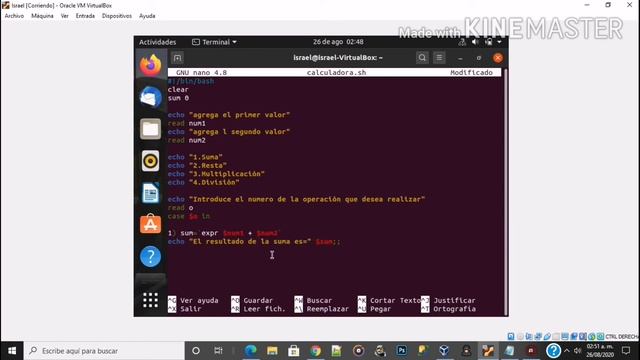Viewport: 640px width, 360px height.
Task: Launch Thunderbird mail from the dock
Action: [150, 98]
